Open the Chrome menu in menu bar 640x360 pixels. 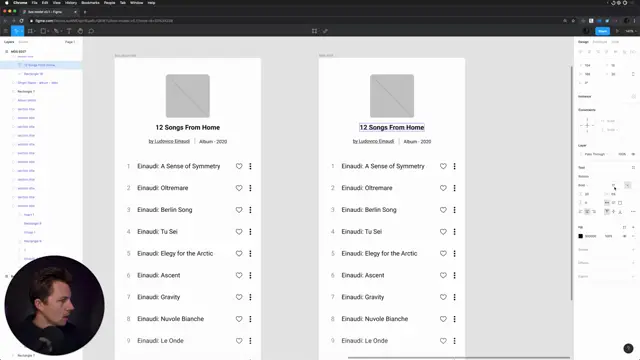pyautogui.click(x=20, y=3)
